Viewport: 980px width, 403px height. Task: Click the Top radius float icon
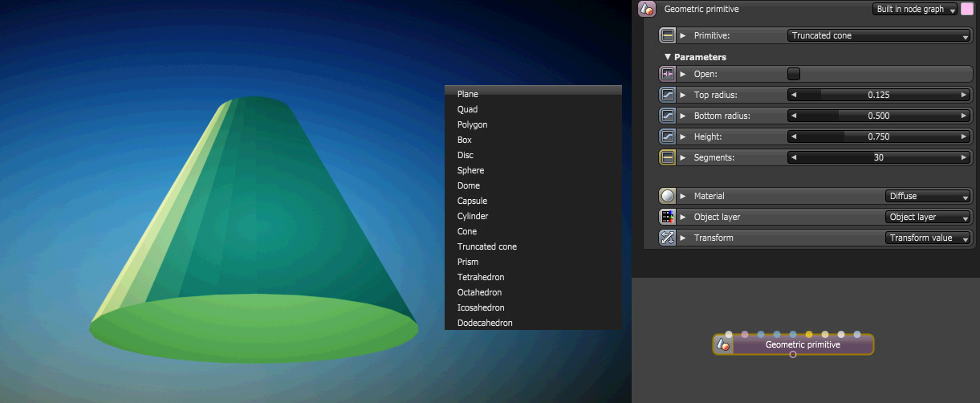coord(668,95)
